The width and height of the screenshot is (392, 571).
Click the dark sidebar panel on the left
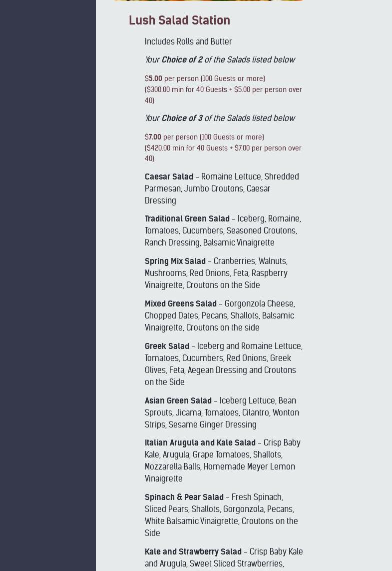(47, 285)
